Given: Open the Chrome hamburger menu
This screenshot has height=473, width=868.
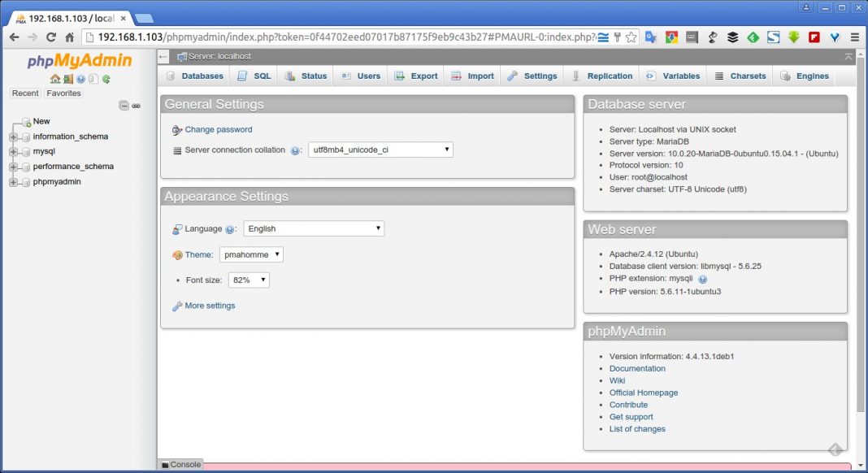Looking at the screenshot, I should pos(855,37).
